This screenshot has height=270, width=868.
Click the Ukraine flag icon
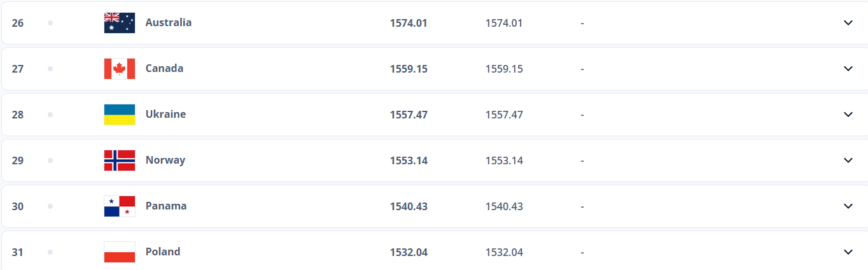(120, 115)
